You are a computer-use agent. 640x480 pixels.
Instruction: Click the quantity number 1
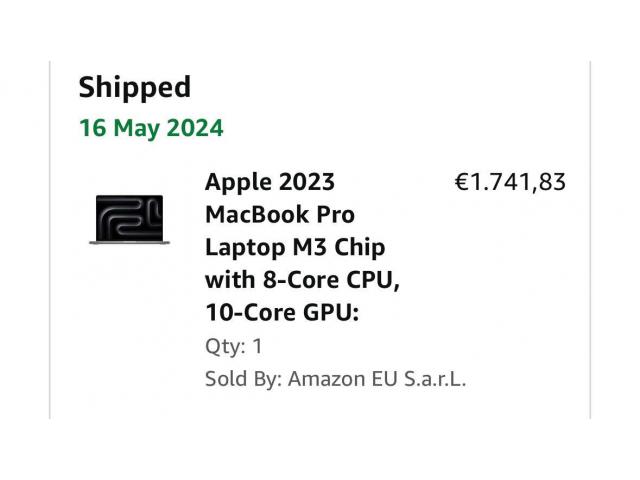pos(257,346)
